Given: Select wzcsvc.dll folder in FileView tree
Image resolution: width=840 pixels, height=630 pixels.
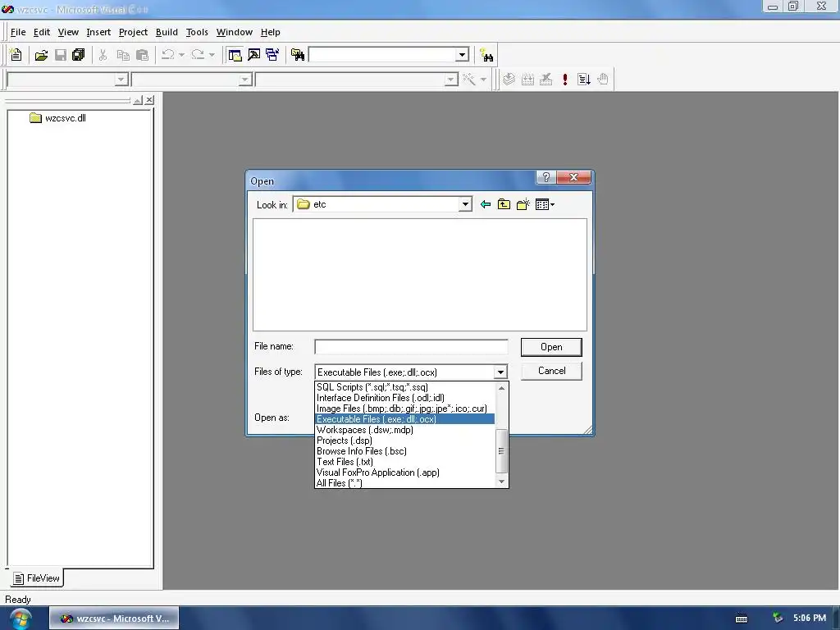Looking at the screenshot, I should pos(58,118).
